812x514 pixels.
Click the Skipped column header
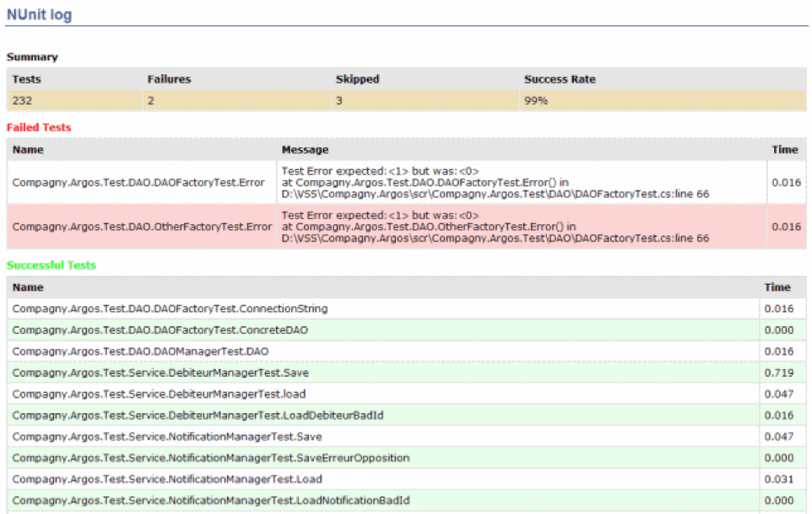357,79
